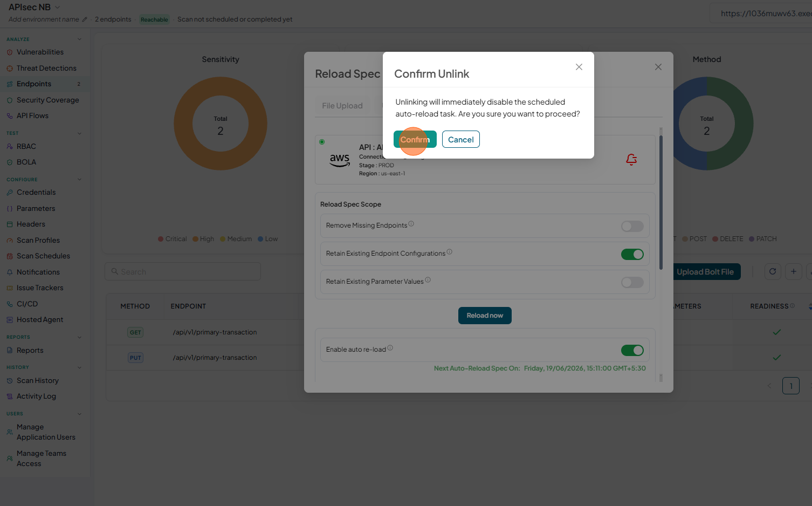The height and width of the screenshot is (506, 812).
Task: Cancel the unlink confirmation
Action: (x=461, y=139)
